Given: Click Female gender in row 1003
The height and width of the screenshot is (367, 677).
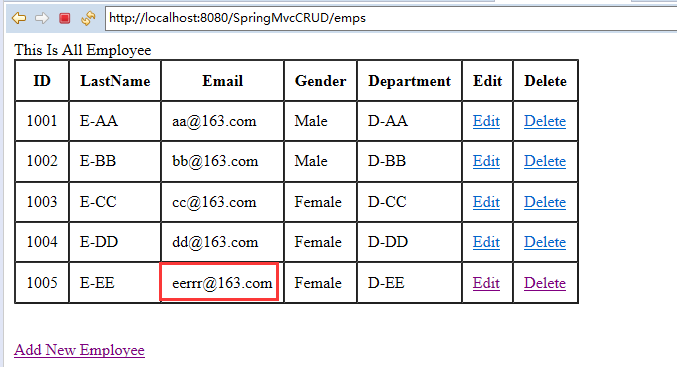Looking at the screenshot, I should click(x=318, y=202).
